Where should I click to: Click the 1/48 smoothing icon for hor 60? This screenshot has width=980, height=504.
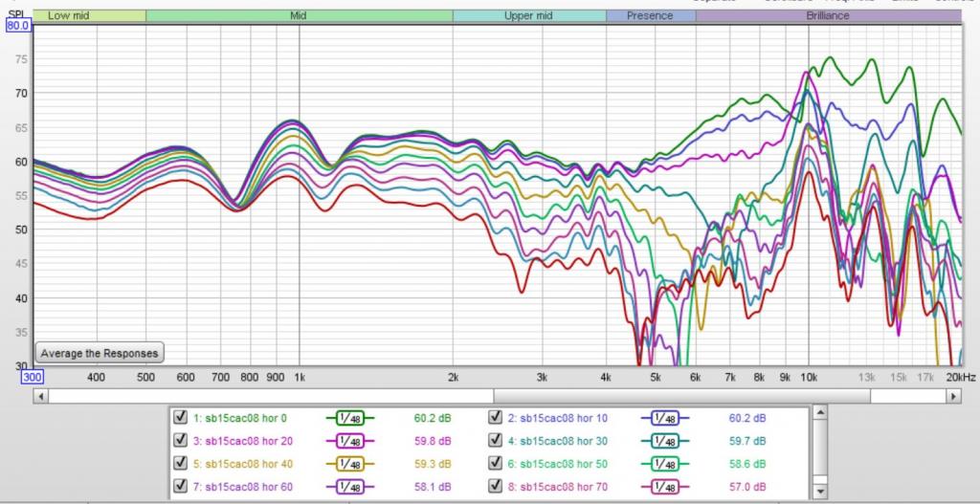tap(349, 487)
